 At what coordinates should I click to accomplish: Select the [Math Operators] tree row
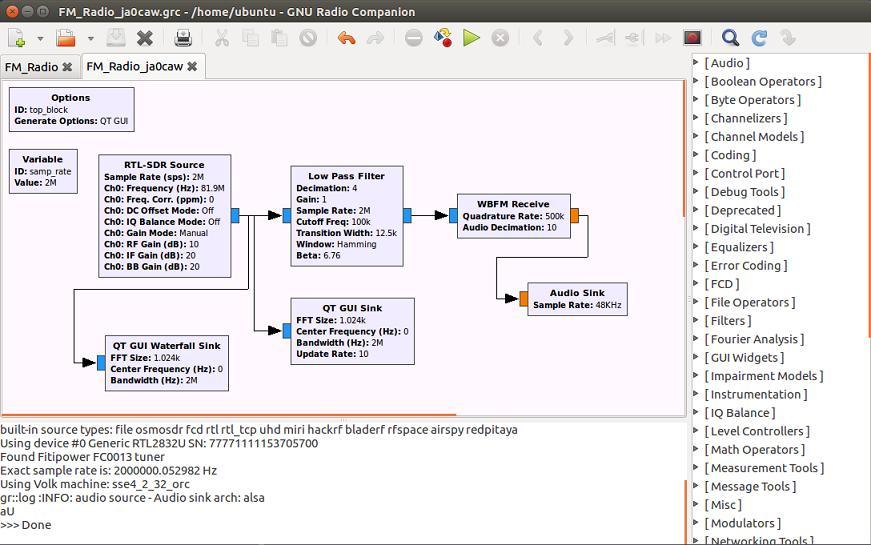click(x=754, y=449)
